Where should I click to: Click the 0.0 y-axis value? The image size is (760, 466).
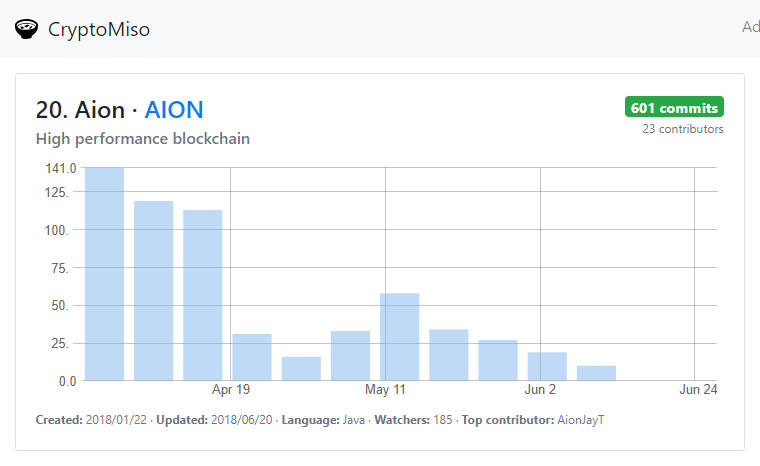click(68, 382)
